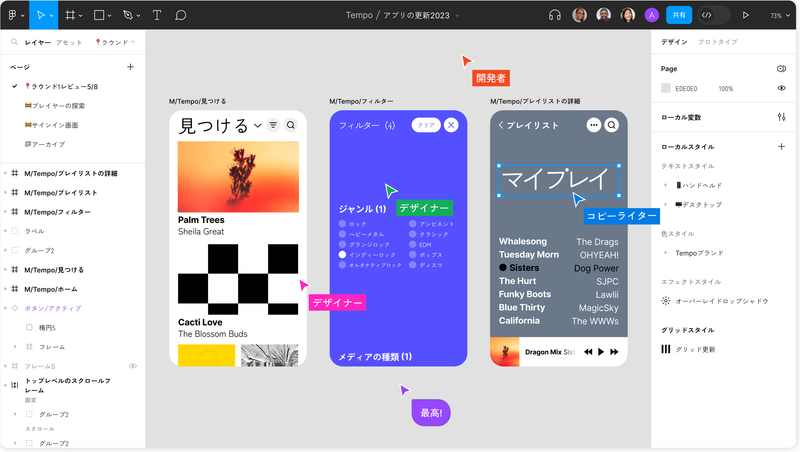Click the 共有 share button

point(679,15)
